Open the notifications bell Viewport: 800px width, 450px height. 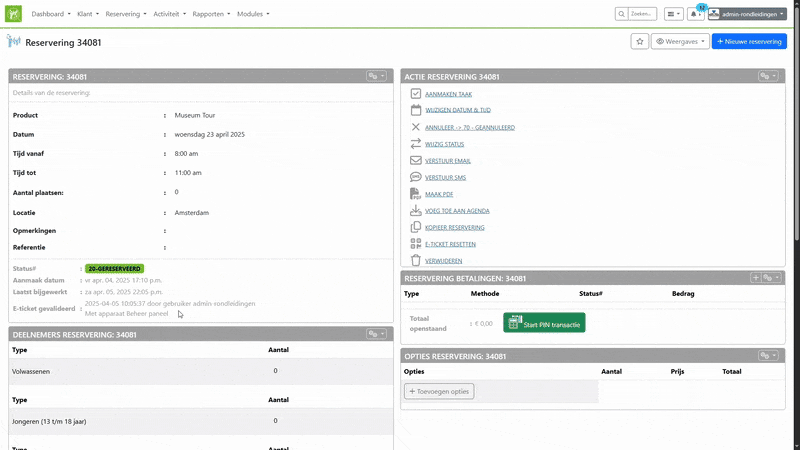click(x=696, y=14)
